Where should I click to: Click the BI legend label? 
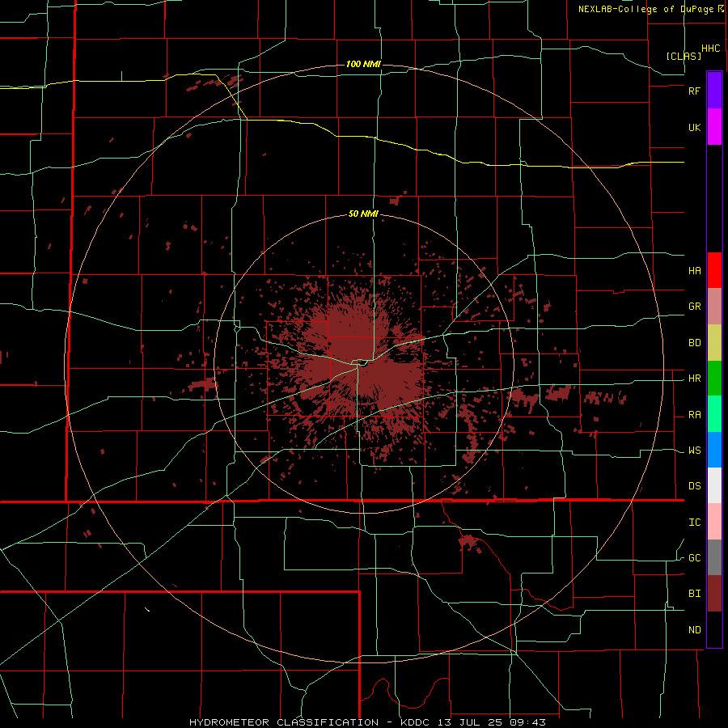pos(694,594)
